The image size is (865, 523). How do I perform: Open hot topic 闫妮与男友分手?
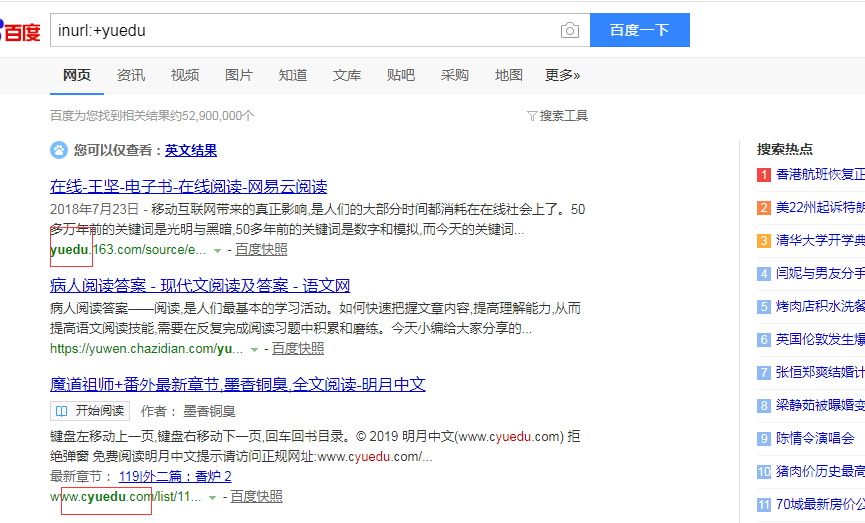coord(820,274)
